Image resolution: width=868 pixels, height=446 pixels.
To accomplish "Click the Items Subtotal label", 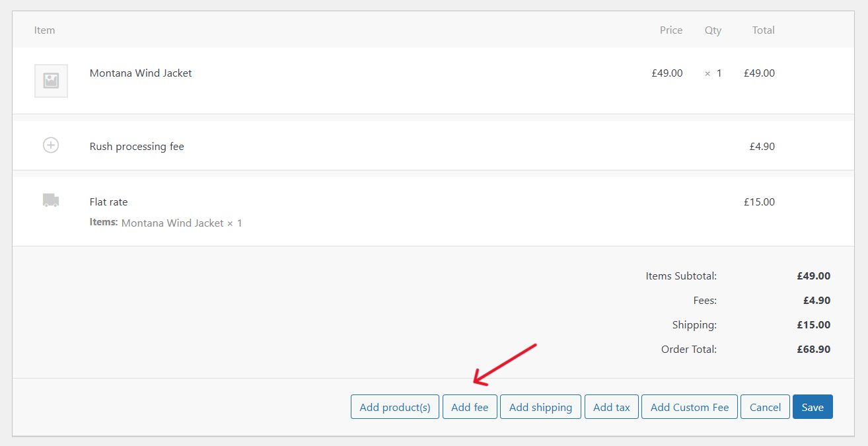I will pos(681,276).
